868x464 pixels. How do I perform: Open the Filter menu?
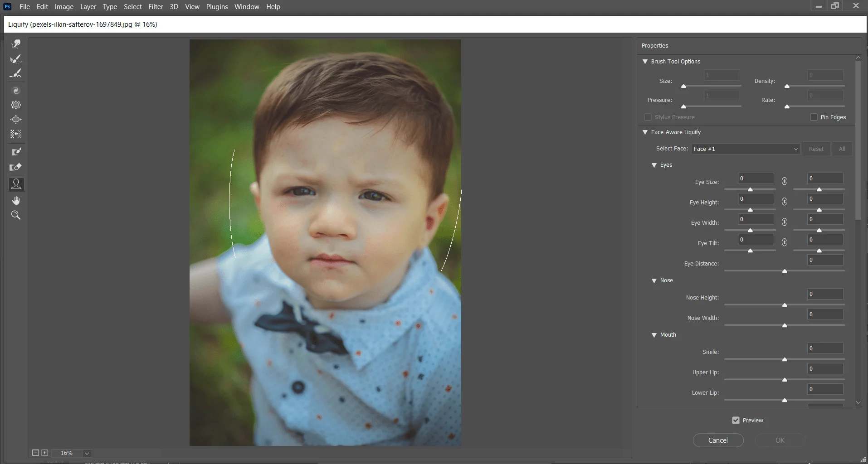(x=156, y=7)
